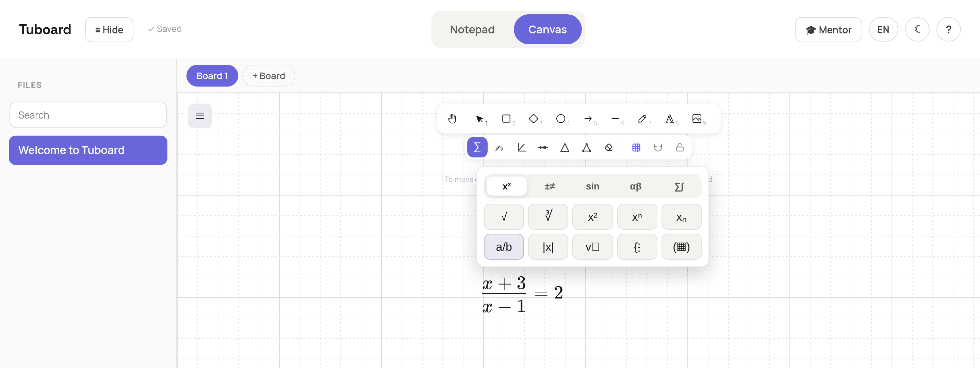The image size is (980, 368).
Task: Select the Text tool
Action: click(x=670, y=119)
